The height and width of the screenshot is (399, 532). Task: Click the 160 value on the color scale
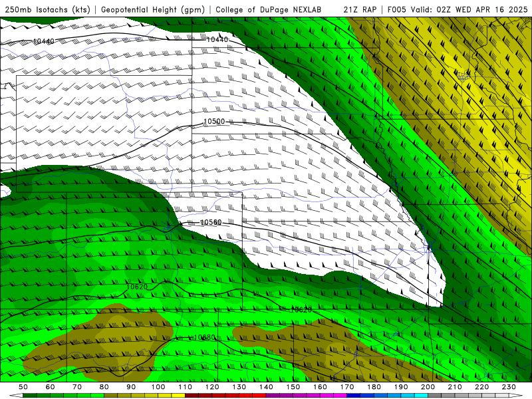pyautogui.click(x=320, y=387)
